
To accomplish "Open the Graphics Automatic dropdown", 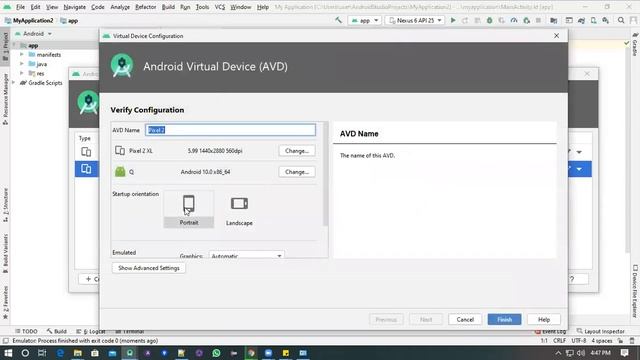I will pos(247,256).
